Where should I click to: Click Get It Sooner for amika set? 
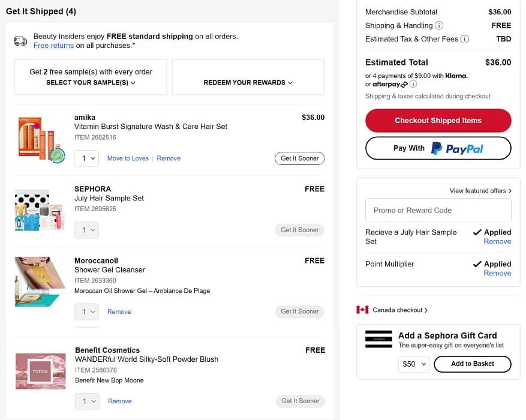299,158
